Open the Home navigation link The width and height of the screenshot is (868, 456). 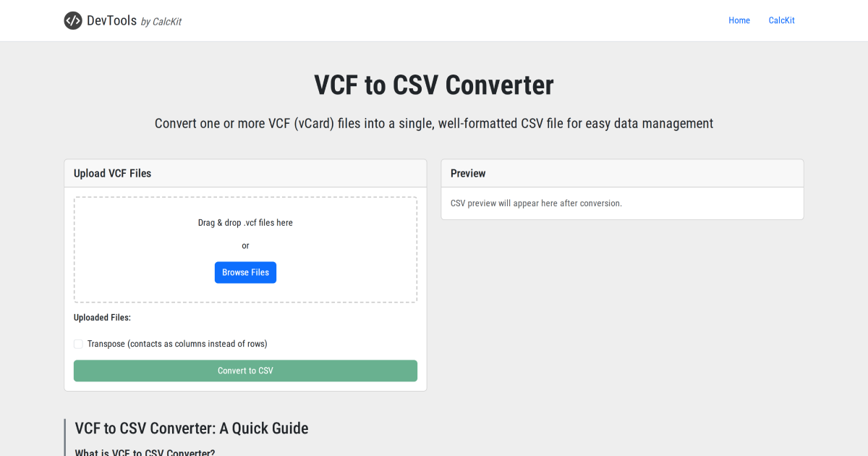coord(739,20)
